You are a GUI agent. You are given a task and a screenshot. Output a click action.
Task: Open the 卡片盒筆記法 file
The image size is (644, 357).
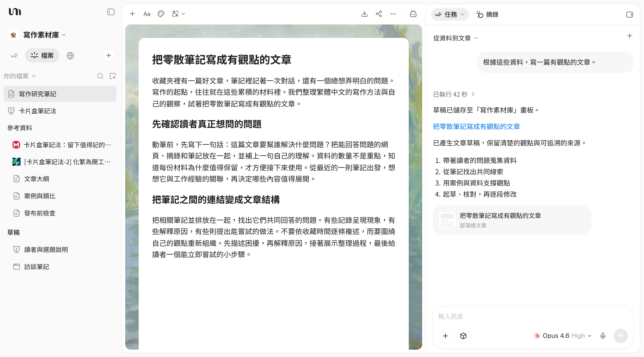pos(60,111)
